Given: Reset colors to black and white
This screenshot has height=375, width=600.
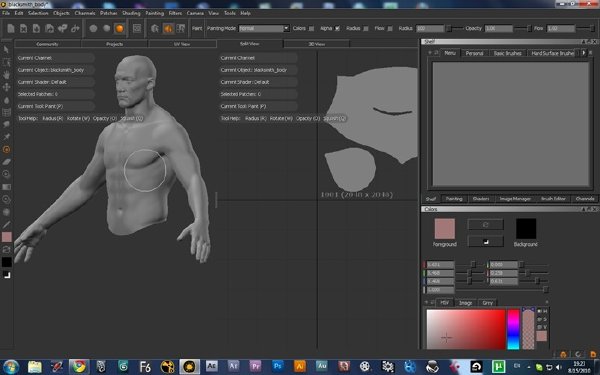Looking at the screenshot, I should point(485,241).
